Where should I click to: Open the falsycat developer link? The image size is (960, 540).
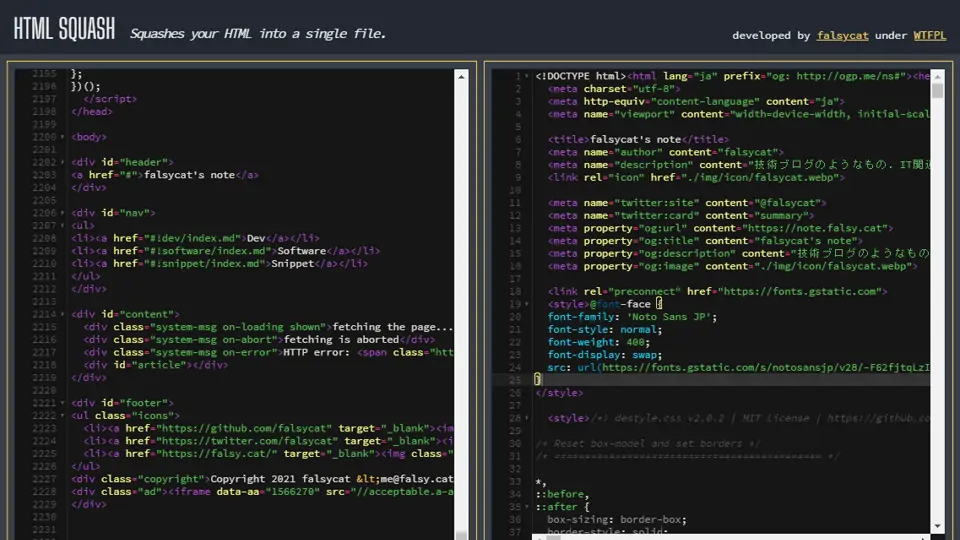point(842,36)
